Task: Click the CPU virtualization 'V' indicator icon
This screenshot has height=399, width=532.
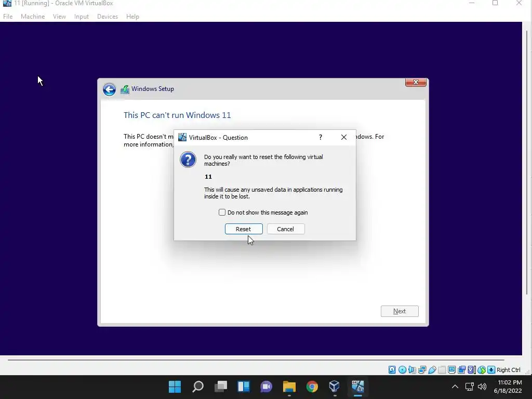Action: click(x=471, y=370)
